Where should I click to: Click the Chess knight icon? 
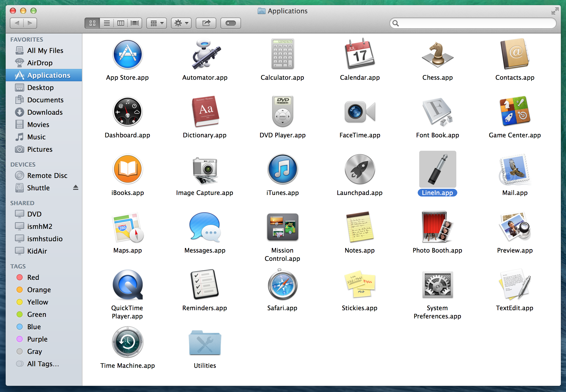click(x=437, y=54)
